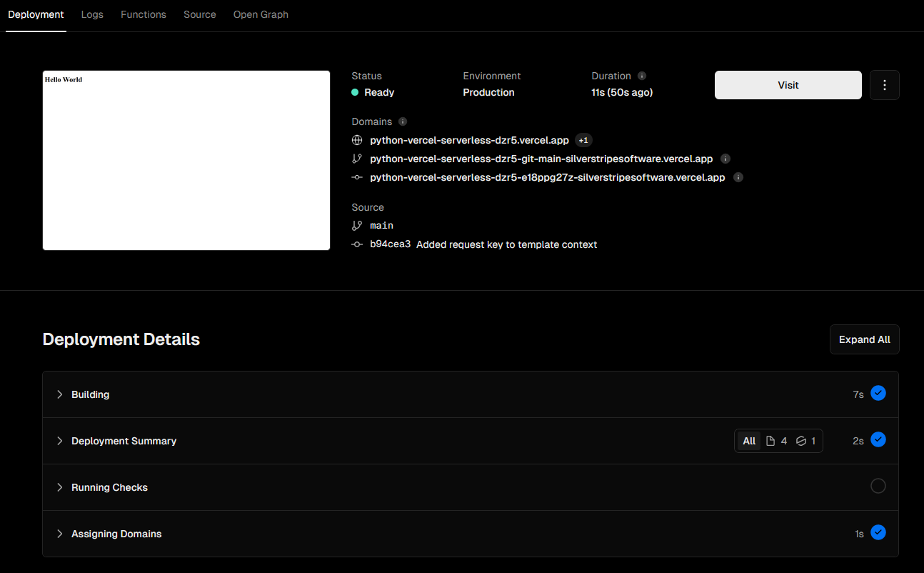Click the Deployment Summary checkmark icon
This screenshot has height=573, width=924.
(878, 439)
